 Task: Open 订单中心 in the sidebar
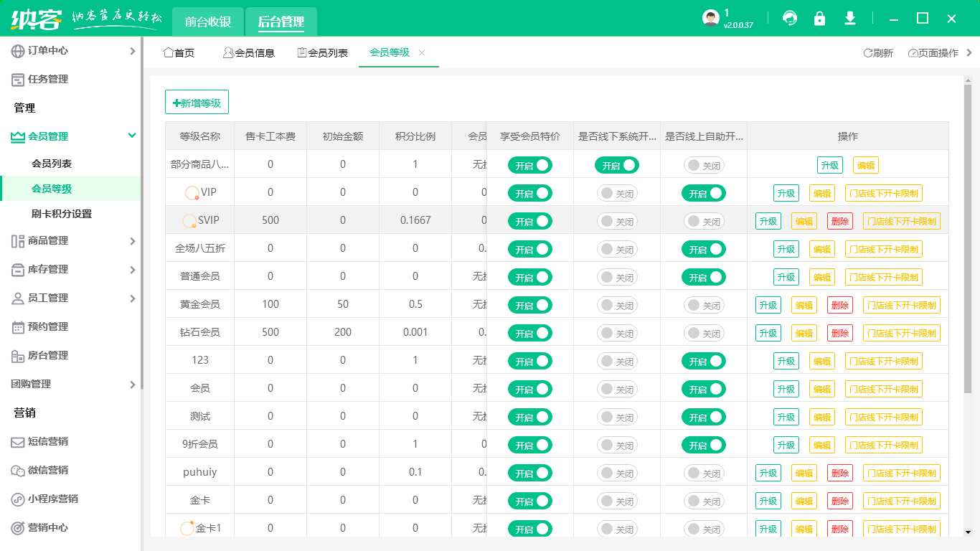43,51
